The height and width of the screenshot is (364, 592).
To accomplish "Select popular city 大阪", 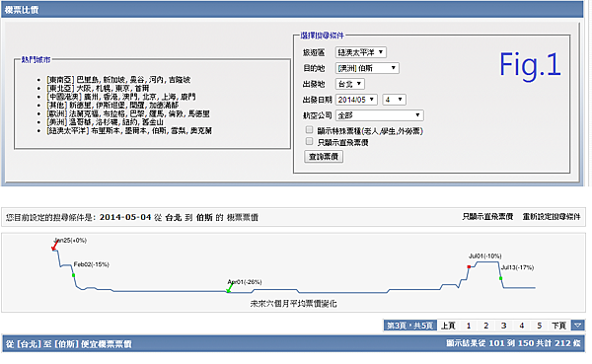I will coord(84,88).
